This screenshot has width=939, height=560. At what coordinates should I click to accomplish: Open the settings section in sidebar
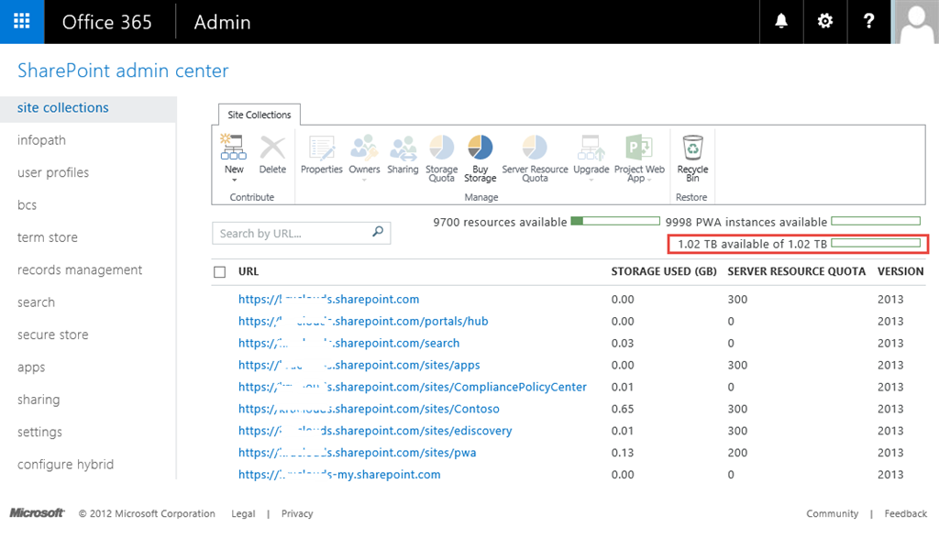click(x=39, y=432)
